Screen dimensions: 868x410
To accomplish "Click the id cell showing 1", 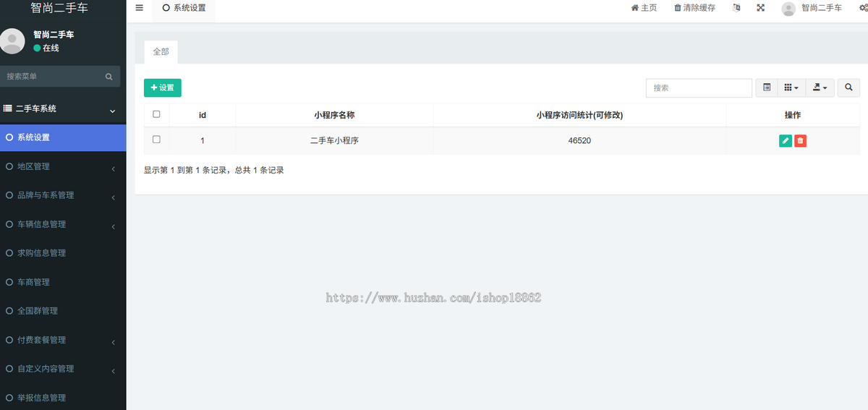I will click(x=203, y=141).
